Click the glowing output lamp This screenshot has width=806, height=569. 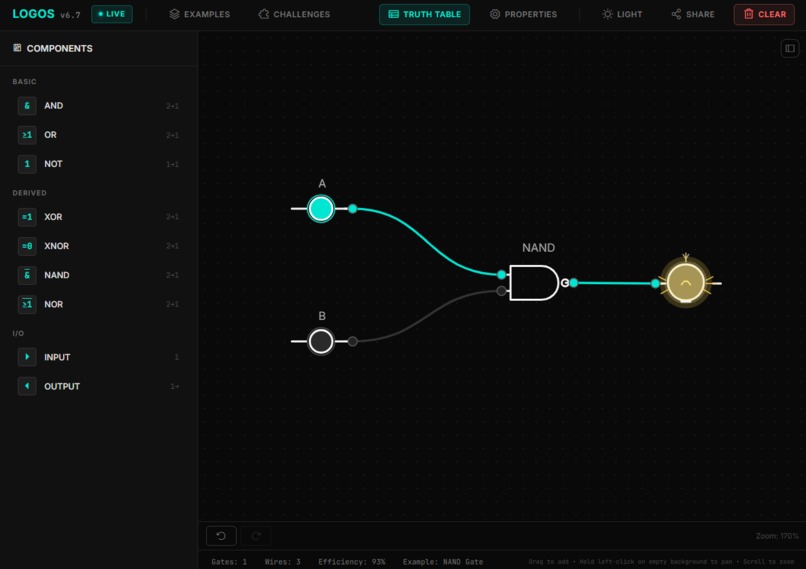[x=686, y=283]
